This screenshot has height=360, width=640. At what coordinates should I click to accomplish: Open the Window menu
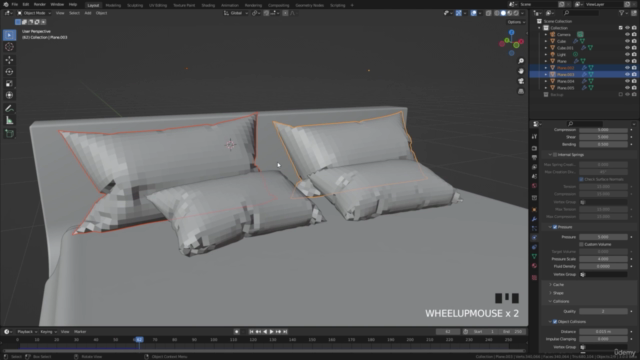[57, 4]
